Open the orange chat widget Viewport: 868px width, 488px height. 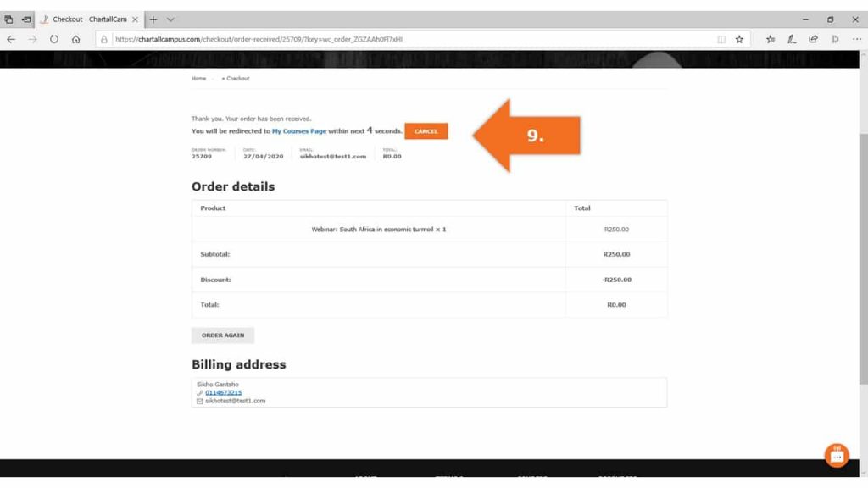point(837,455)
